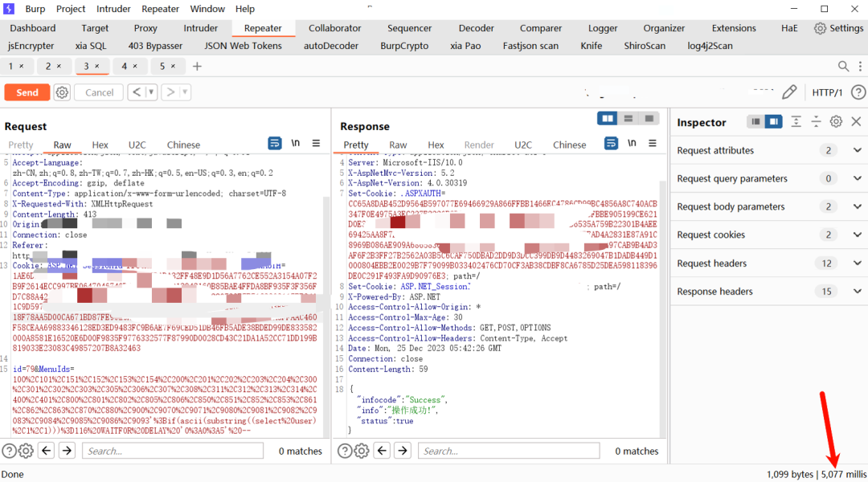868x482 pixels.
Task: Click the Inspector collapse all sections icon
Action: pos(816,122)
